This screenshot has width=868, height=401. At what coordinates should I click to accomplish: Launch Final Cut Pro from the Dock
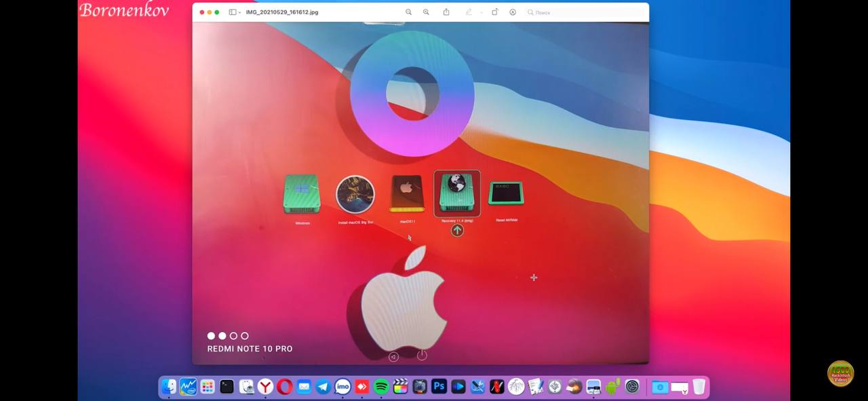(x=401, y=387)
